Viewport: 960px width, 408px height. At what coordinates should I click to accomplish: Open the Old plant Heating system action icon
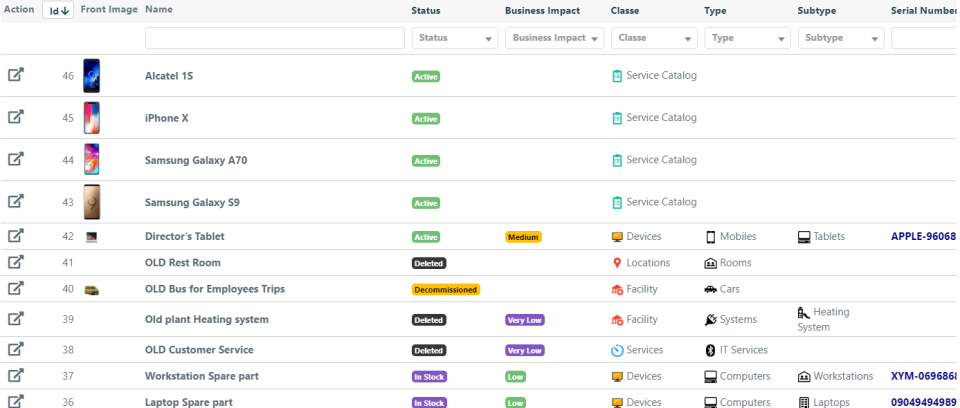(16, 319)
